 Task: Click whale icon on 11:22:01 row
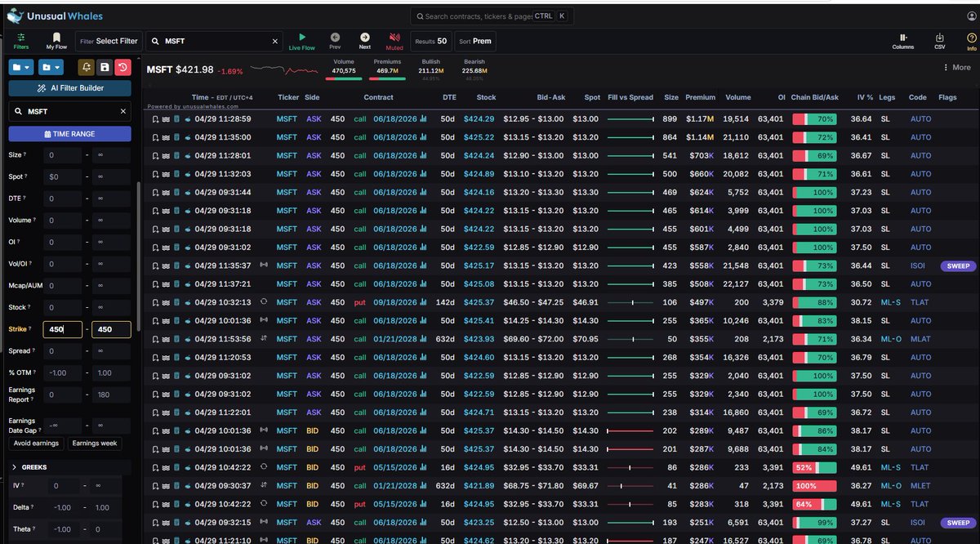[189, 412]
